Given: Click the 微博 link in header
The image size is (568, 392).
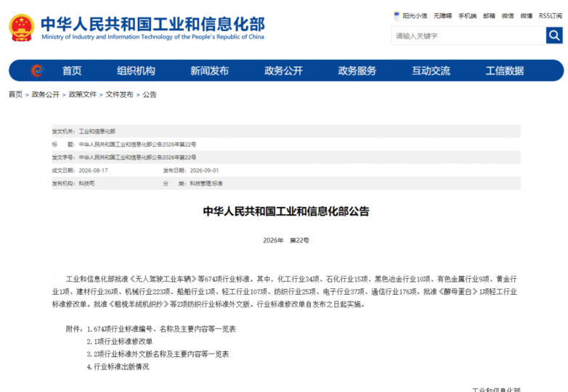Looking at the screenshot, I should coord(527,15).
